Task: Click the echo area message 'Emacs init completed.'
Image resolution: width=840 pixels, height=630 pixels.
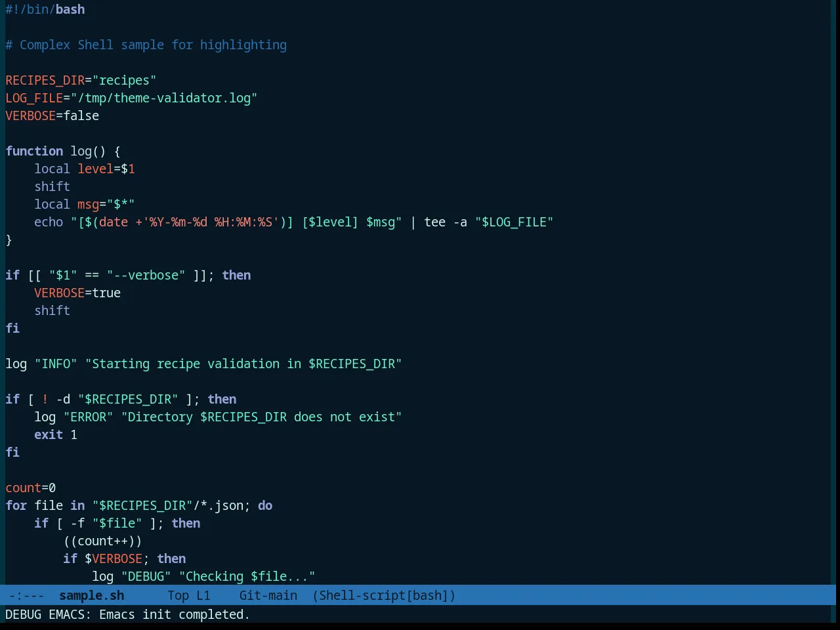Action: 175,614
